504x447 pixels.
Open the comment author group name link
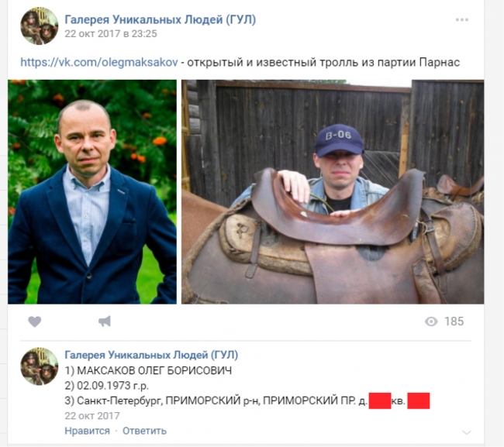(151, 355)
